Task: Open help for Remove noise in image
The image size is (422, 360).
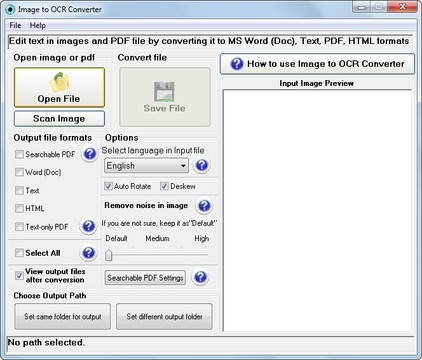Action: point(204,206)
